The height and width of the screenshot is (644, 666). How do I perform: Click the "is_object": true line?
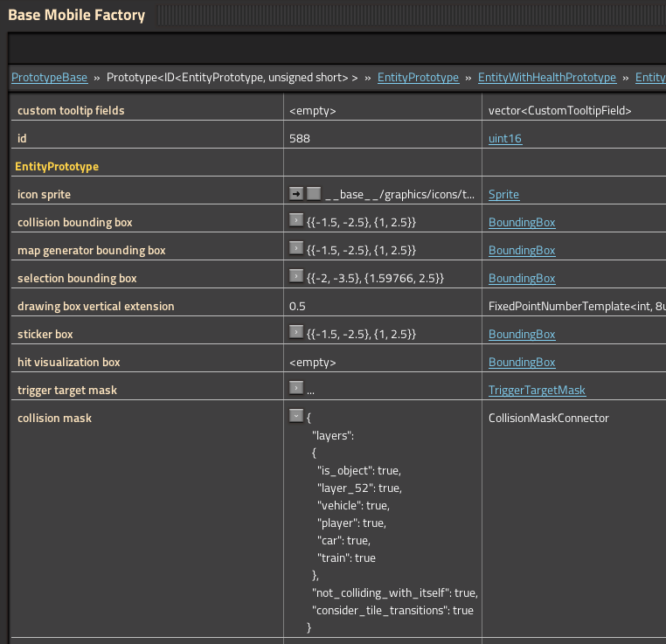coord(359,471)
